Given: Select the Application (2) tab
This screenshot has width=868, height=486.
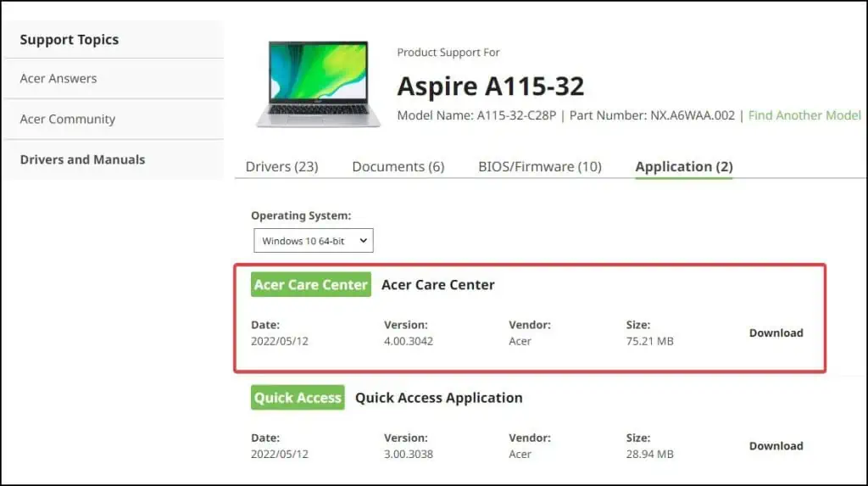Looking at the screenshot, I should 684,166.
